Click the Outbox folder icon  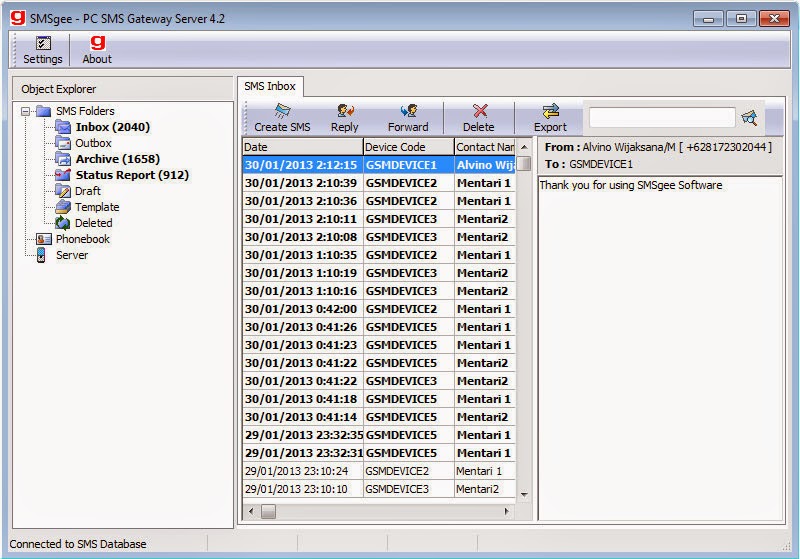(63, 143)
